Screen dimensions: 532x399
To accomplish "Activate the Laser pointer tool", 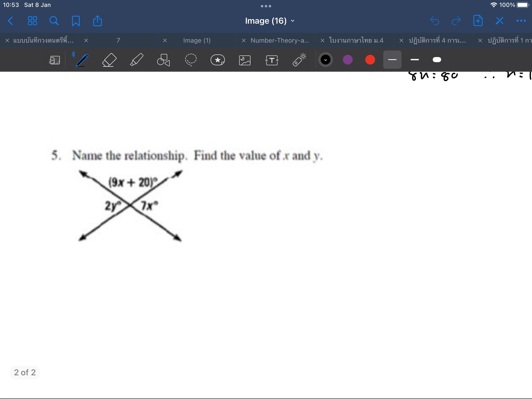I will tap(299, 60).
